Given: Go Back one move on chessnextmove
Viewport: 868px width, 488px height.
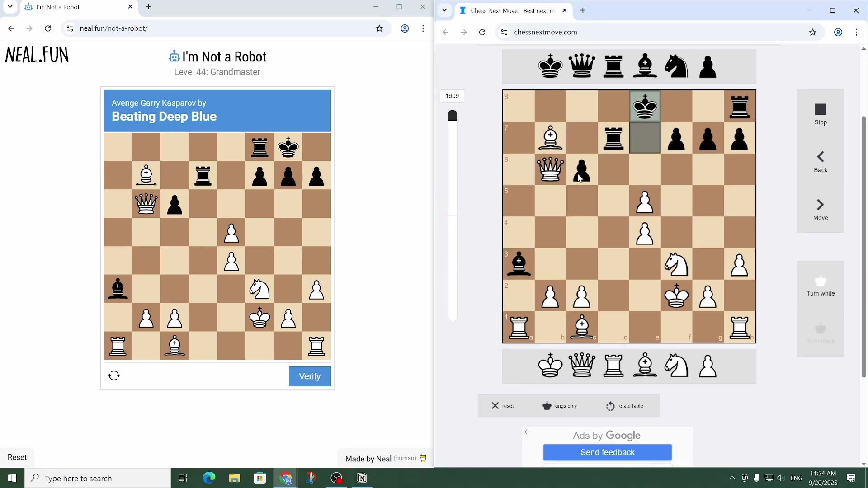Looking at the screenshot, I should (821, 162).
